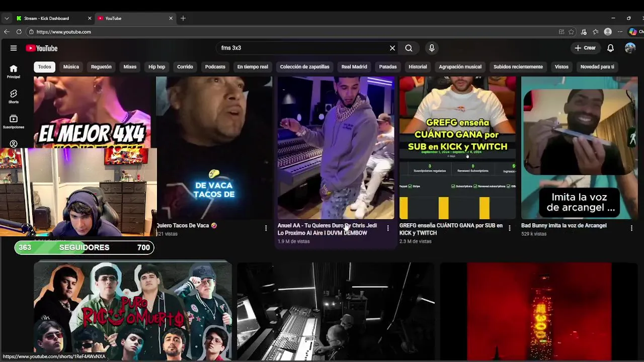Screen dimensions: 644x362
Task: Close the Stream - Kick Dashboard tab
Action: tap(90, 18)
